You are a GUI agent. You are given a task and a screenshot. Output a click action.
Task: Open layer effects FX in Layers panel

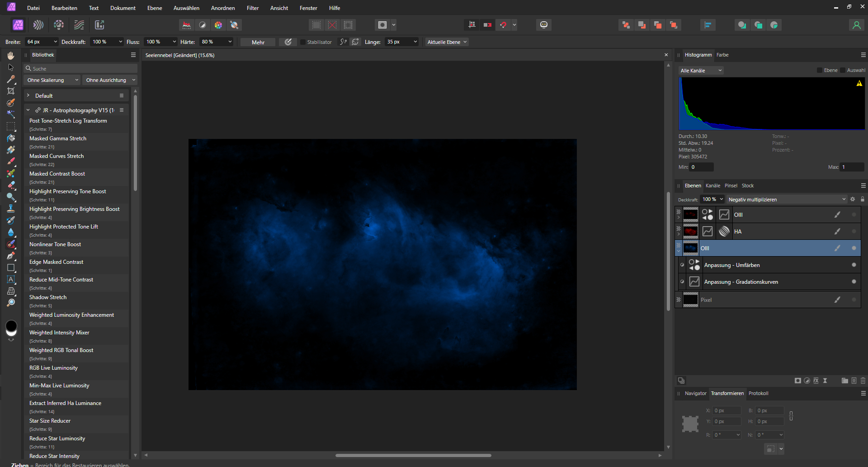tap(816, 381)
